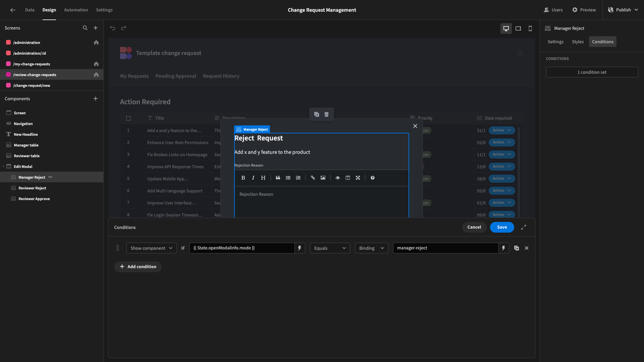This screenshot has width=644, height=362.
Task: Toggle select-all checkbox in table header
Action: [128, 118]
